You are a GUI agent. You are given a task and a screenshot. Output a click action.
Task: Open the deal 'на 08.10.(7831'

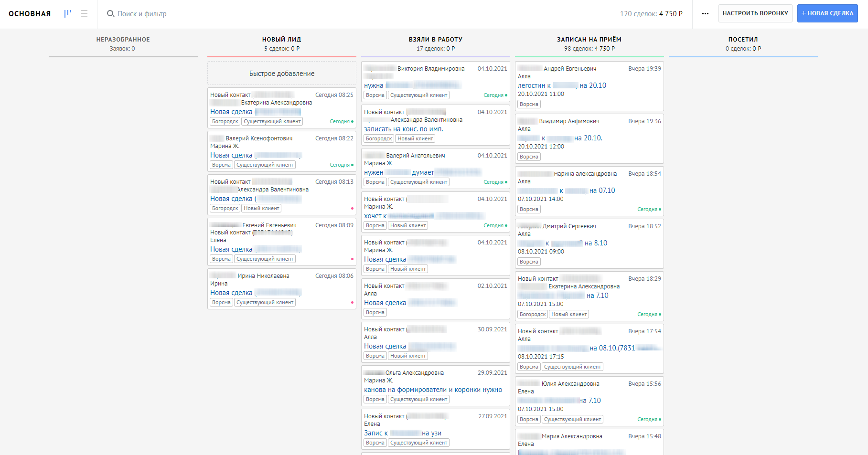pyautogui.click(x=589, y=348)
